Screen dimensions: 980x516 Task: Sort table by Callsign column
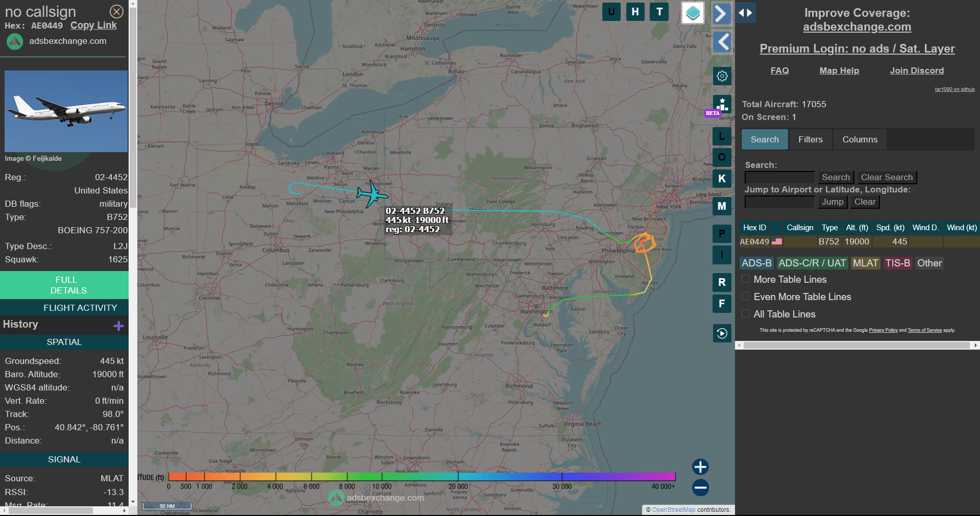tap(800, 228)
